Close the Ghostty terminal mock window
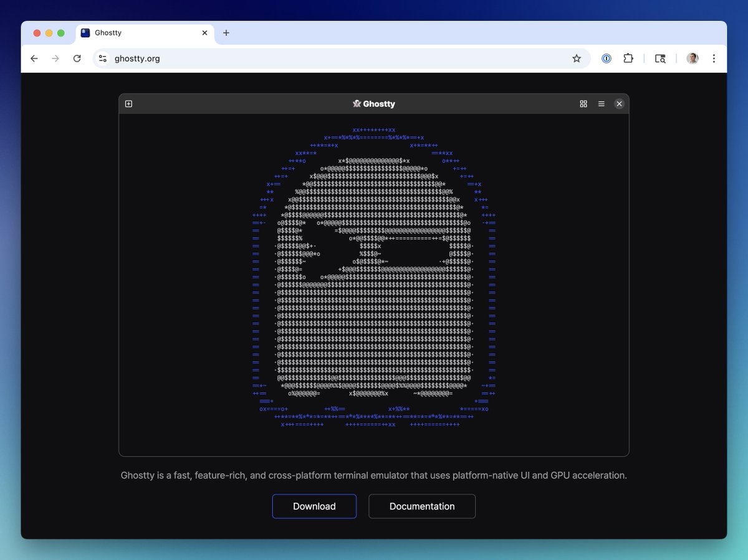 (x=619, y=104)
